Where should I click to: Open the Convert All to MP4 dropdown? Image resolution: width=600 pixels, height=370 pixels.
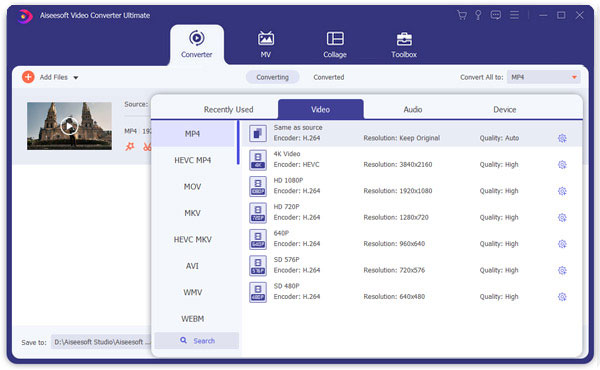pyautogui.click(x=543, y=77)
